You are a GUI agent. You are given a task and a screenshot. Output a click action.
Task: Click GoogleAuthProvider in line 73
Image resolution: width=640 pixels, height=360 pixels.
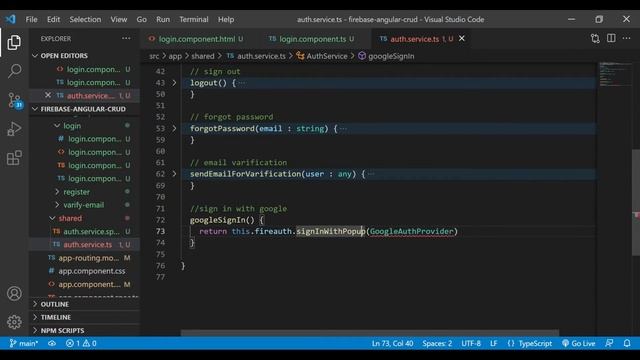(411, 231)
